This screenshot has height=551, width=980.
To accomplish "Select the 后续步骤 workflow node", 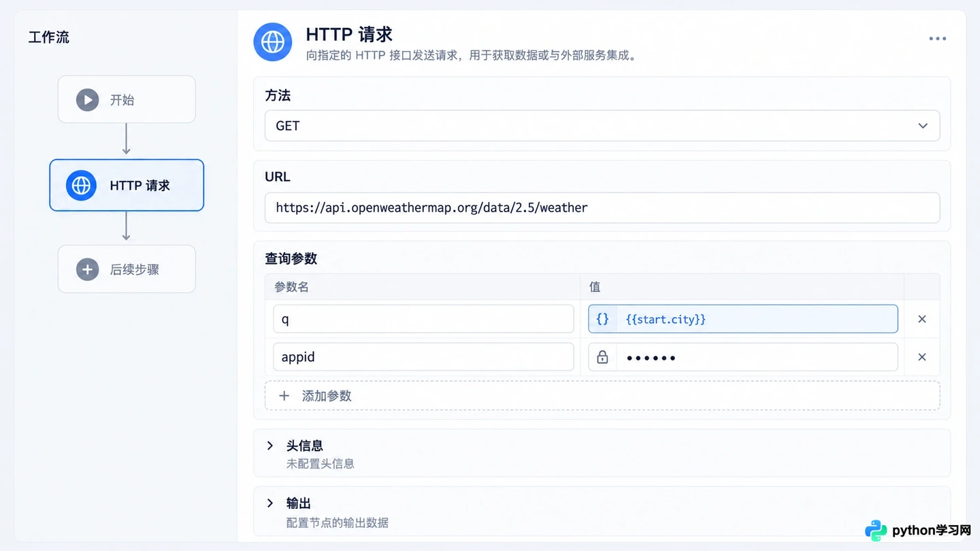I will click(x=127, y=269).
